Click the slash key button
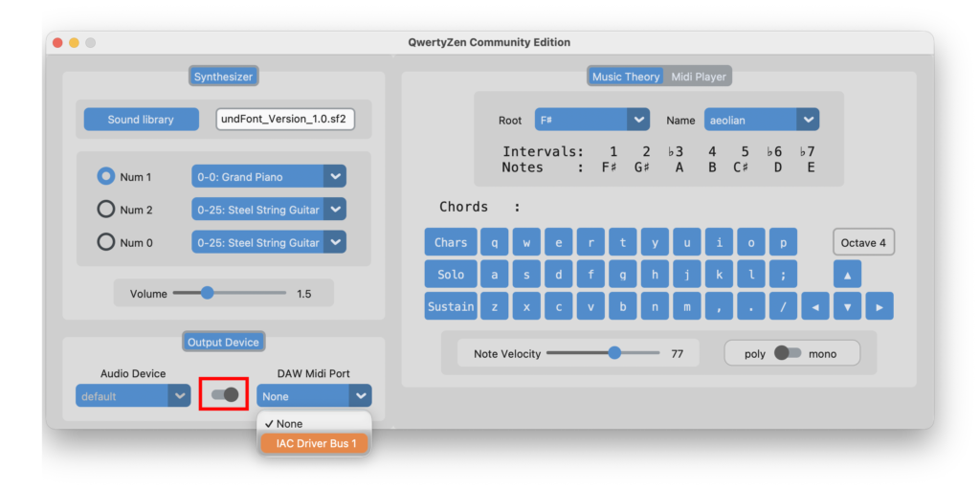The width and height of the screenshot is (980, 490). (783, 306)
